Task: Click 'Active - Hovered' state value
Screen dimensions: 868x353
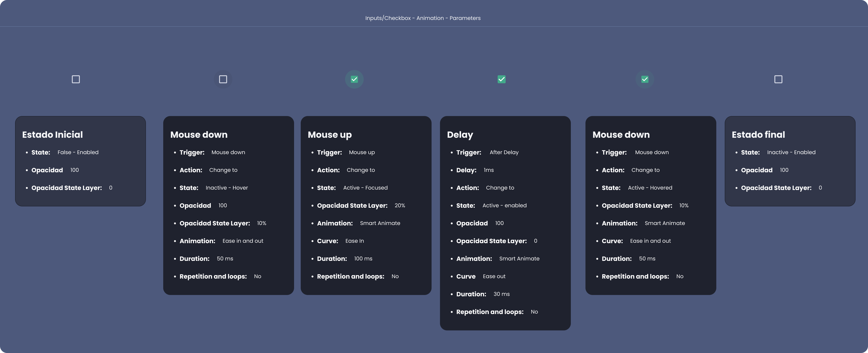Action: 650,188
